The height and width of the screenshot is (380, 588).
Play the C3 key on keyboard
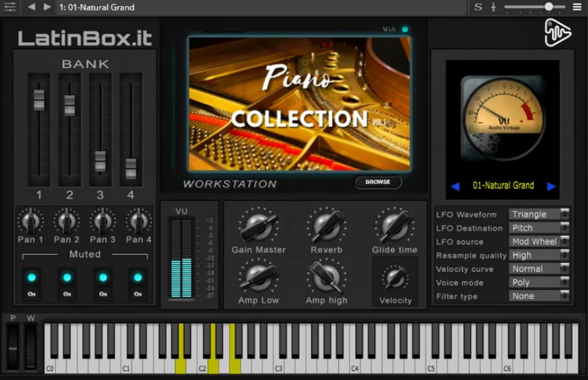(x=278, y=365)
